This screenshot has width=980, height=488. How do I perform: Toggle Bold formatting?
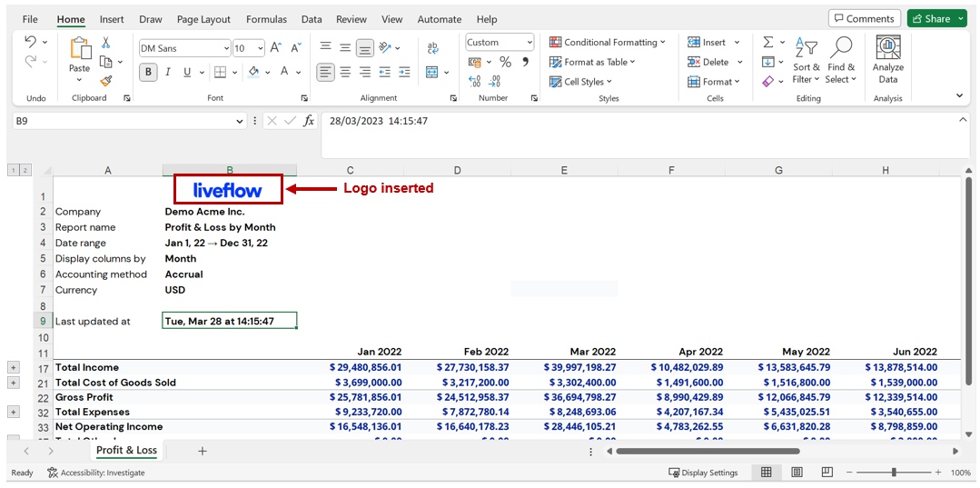click(148, 72)
